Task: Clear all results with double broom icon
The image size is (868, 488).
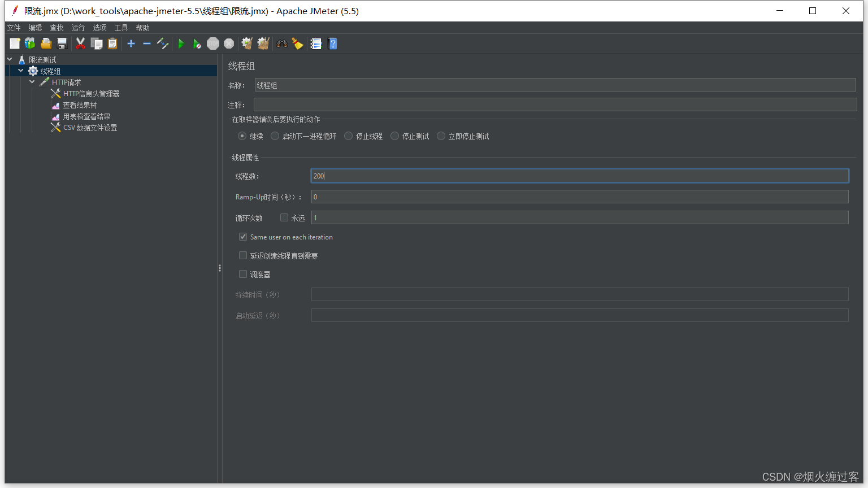Action: pos(263,43)
